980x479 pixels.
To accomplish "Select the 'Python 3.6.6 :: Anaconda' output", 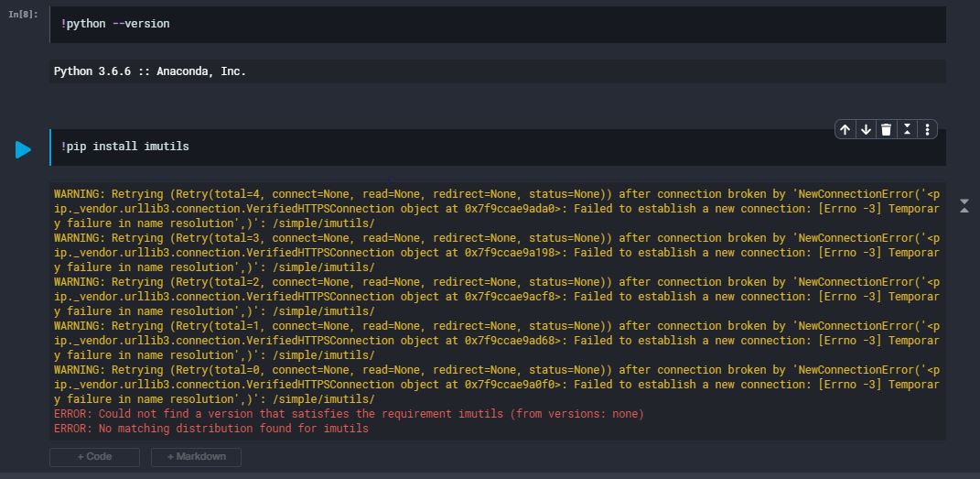I will 150,71.
